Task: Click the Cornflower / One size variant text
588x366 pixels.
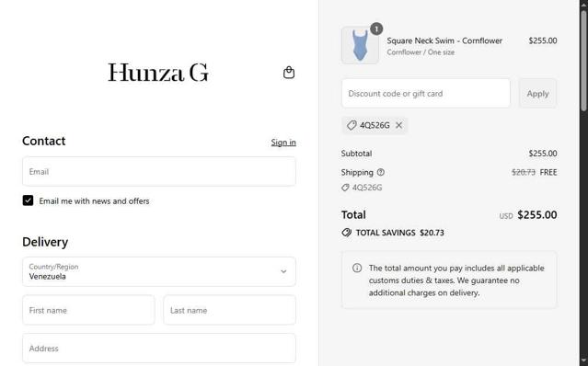Action: pyautogui.click(x=421, y=52)
